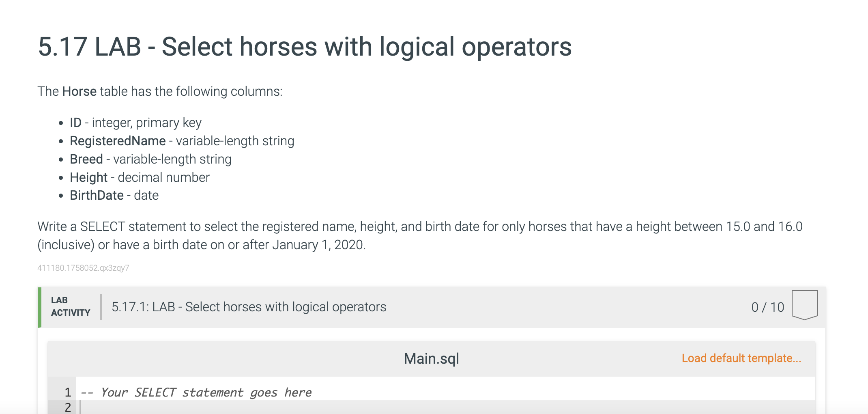The image size is (868, 414).
Task: Click the BirthDate bullet item
Action: click(x=114, y=195)
